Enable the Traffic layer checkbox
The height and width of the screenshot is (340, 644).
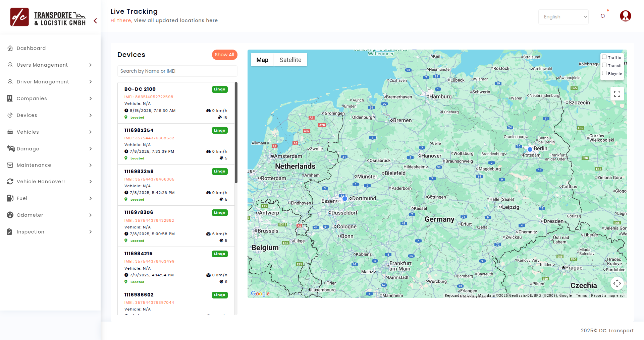[x=604, y=57]
